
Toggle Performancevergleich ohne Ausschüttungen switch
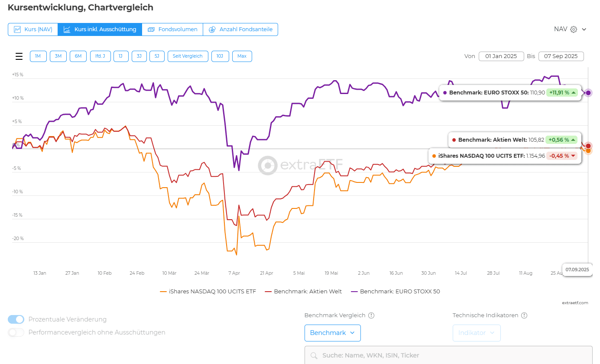click(16, 332)
